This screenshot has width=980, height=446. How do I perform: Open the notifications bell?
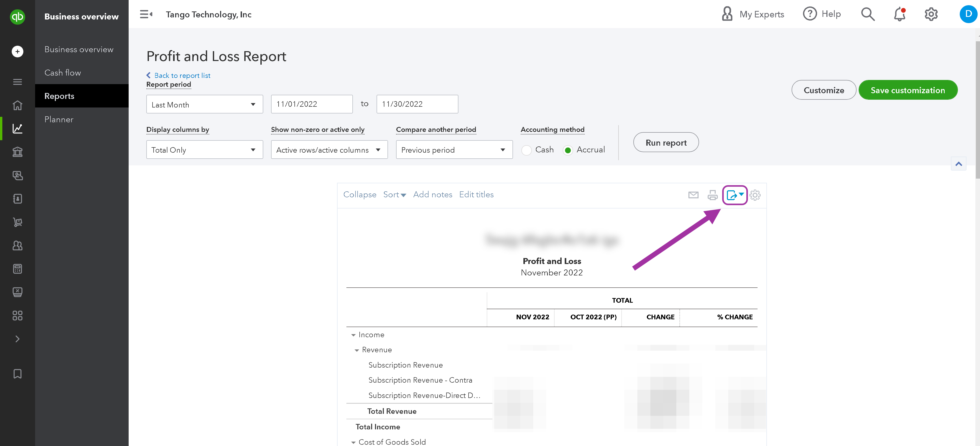pyautogui.click(x=900, y=14)
